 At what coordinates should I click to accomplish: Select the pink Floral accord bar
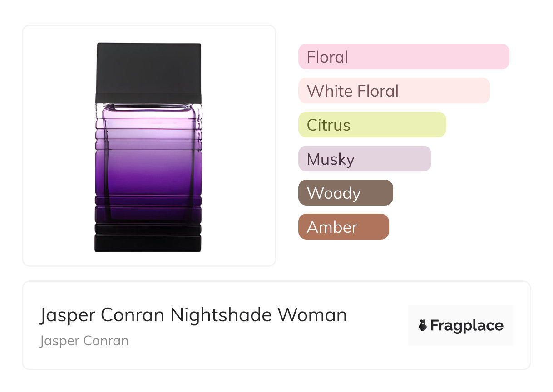click(x=403, y=57)
